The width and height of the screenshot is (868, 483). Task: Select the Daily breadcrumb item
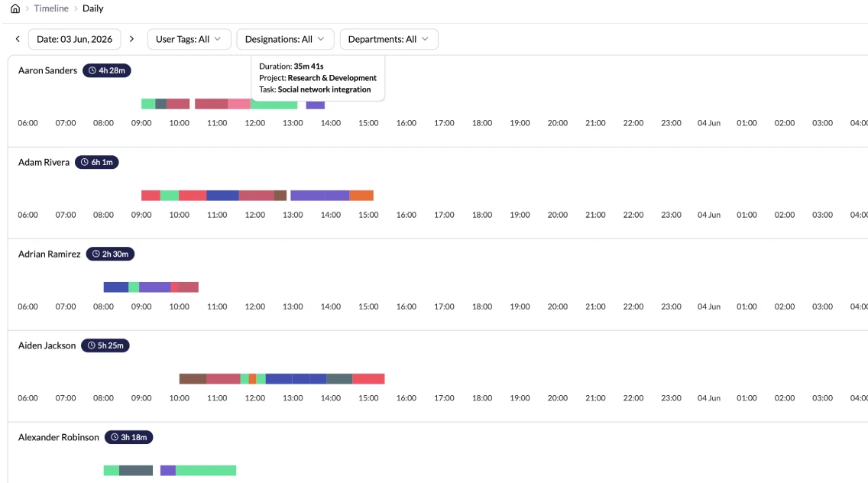(93, 8)
